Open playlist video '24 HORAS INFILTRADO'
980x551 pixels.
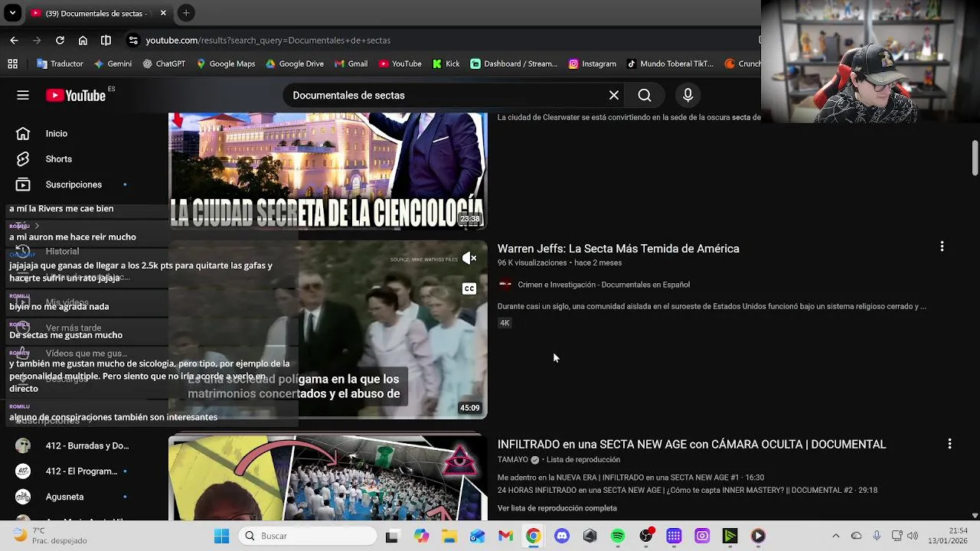(688, 491)
